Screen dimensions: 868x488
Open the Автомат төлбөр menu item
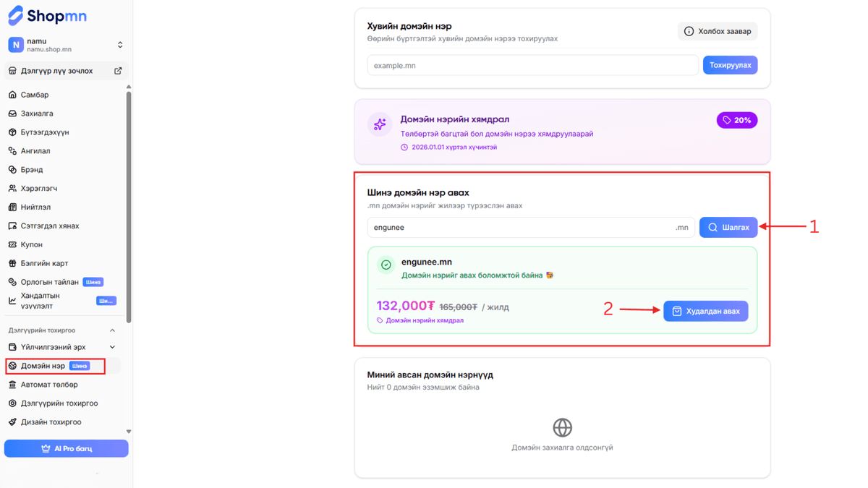[x=49, y=385]
